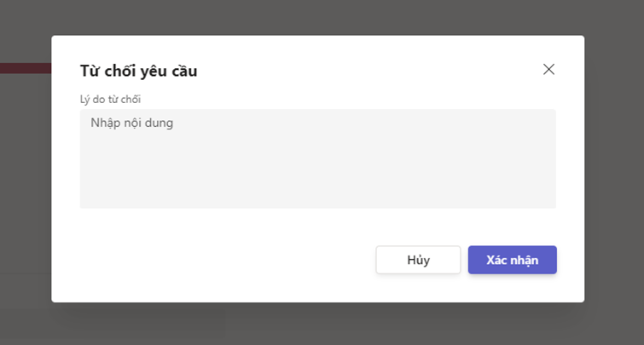Click the "Lý do từ chối" field label
The width and height of the screenshot is (644, 345).
[x=110, y=99]
